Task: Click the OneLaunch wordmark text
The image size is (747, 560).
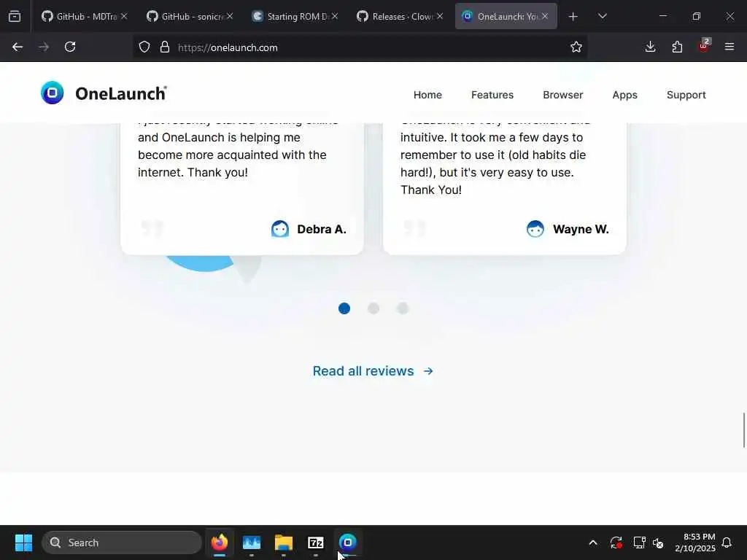Action: 121,93
